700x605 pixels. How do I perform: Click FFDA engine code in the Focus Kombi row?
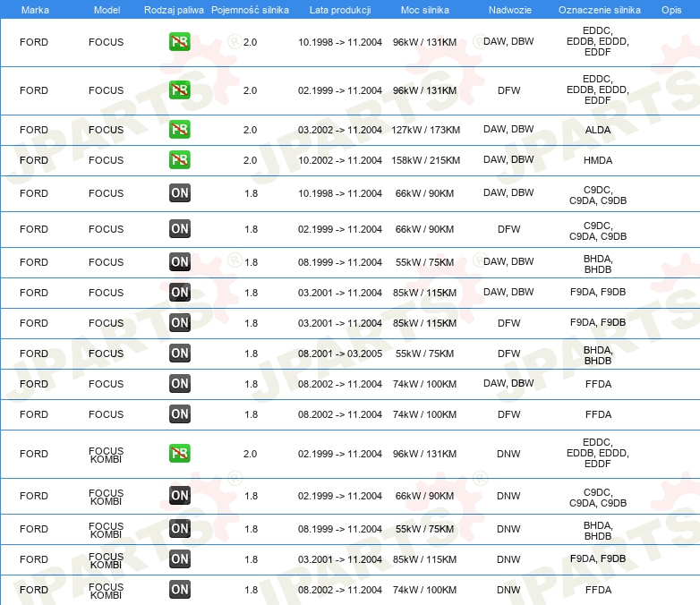click(x=598, y=590)
